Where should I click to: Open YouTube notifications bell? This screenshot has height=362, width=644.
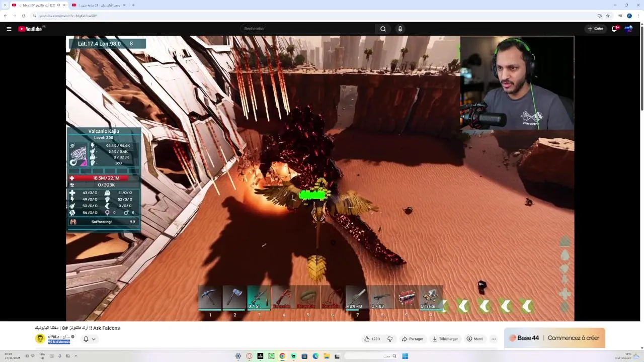614,29
